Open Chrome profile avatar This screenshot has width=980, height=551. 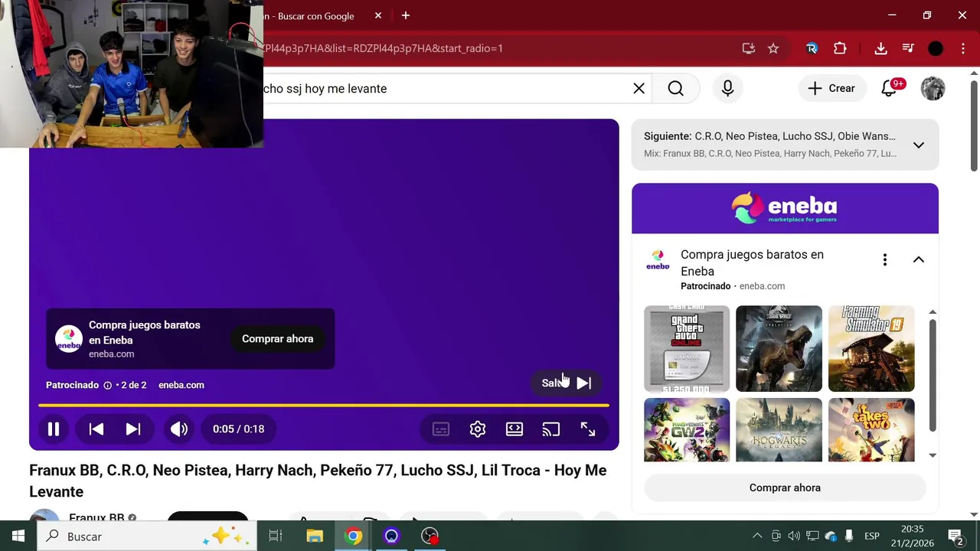(936, 48)
